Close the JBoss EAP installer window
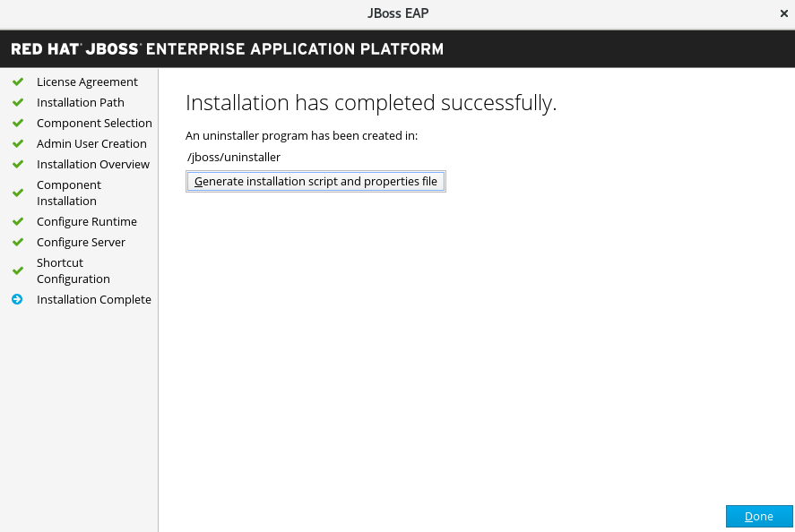Image resolution: width=795 pixels, height=532 pixels. tap(784, 14)
